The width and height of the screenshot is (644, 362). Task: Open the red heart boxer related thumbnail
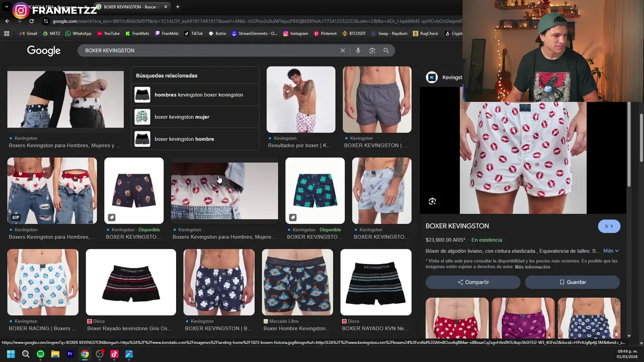[x=457, y=318]
